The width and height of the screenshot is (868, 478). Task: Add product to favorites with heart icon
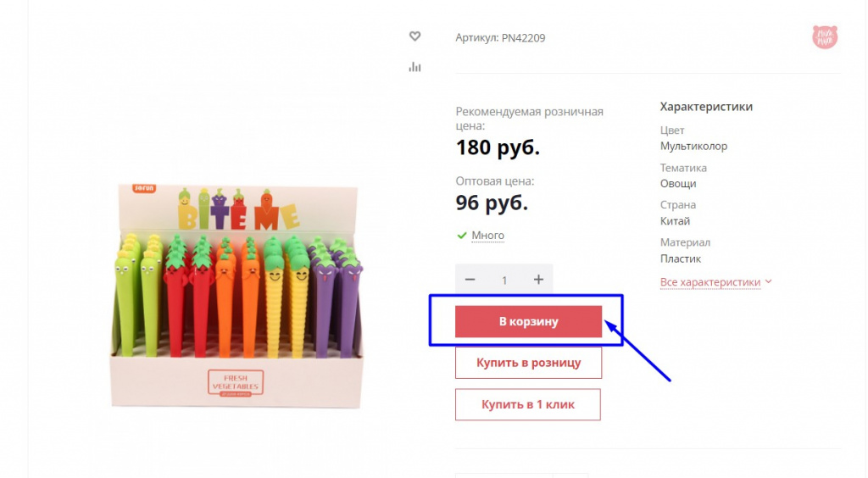coord(415,36)
